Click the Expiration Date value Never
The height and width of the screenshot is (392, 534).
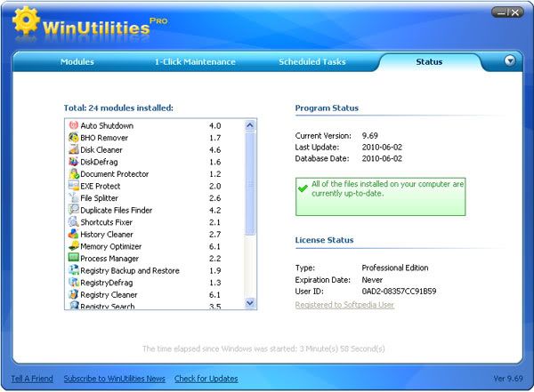pos(372,280)
